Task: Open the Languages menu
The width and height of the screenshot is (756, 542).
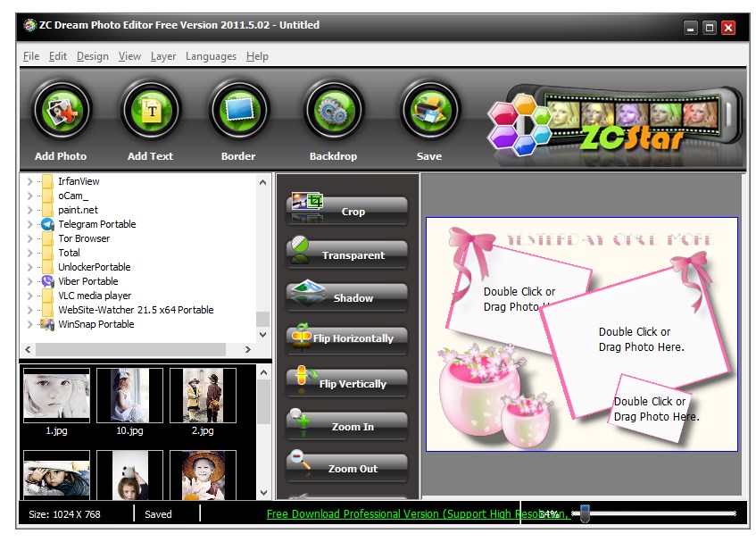Action: [211, 55]
